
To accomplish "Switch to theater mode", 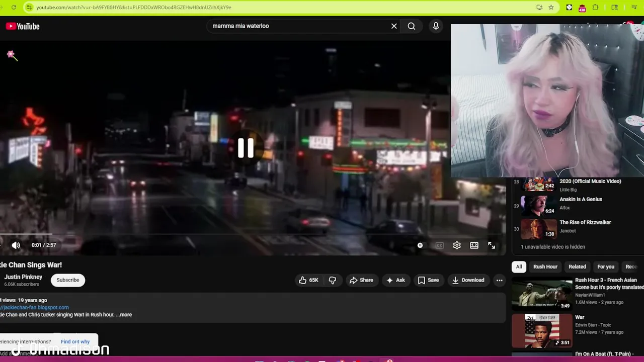I will pyautogui.click(x=474, y=245).
